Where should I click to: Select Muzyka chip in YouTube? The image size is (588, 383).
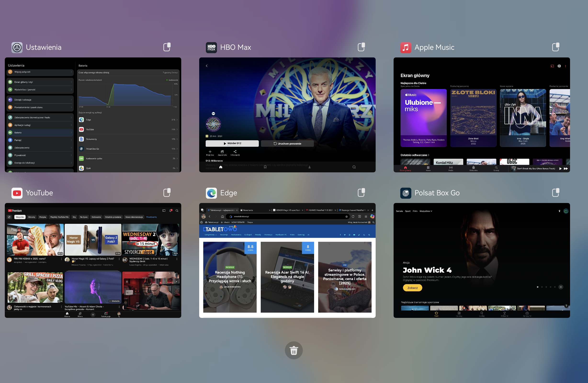tap(42, 217)
